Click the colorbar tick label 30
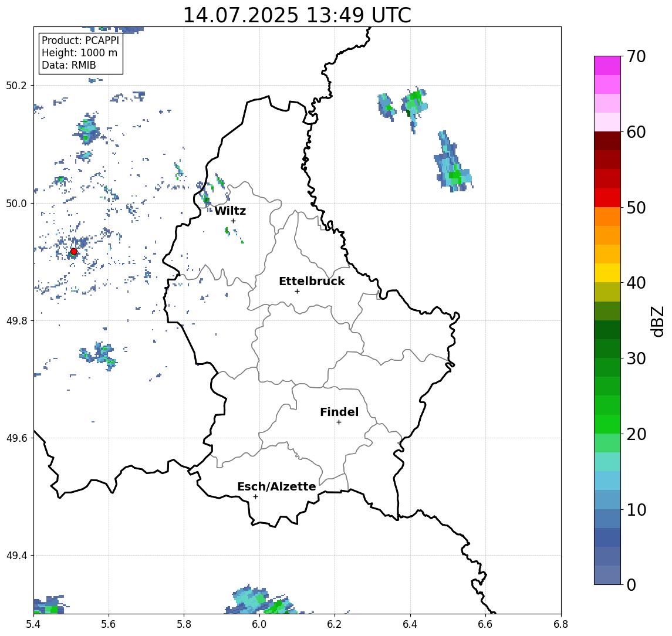 [636, 358]
